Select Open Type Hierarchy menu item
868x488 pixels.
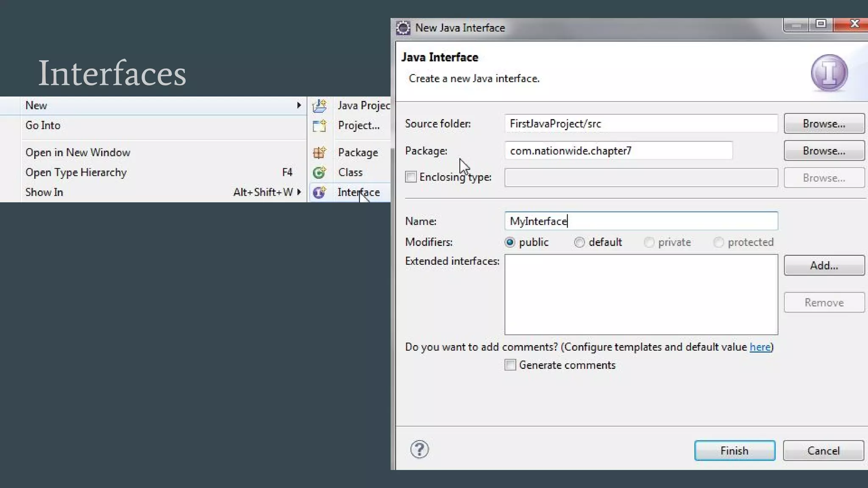click(76, 172)
